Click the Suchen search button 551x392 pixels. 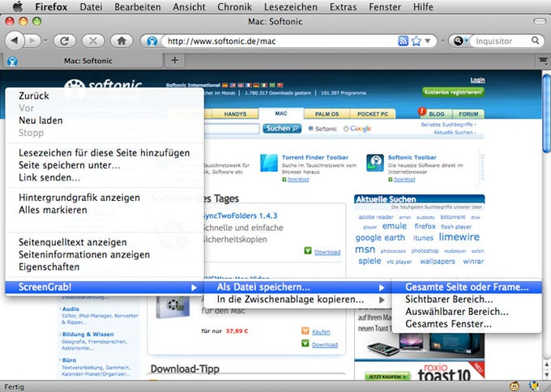[x=282, y=129]
